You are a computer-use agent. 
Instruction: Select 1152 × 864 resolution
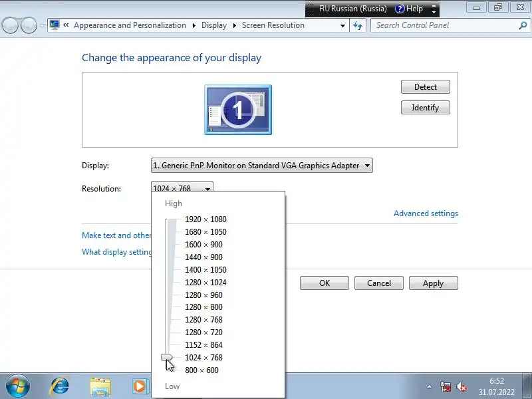tap(203, 344)
